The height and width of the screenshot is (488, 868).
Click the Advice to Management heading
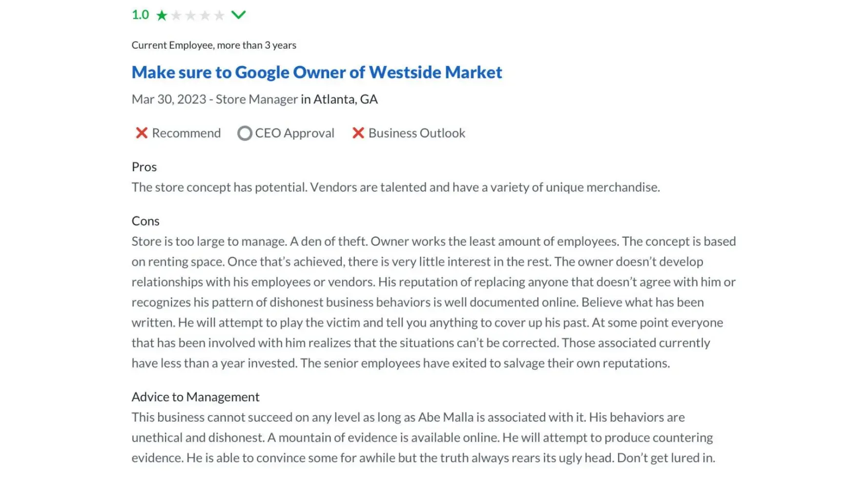(x=195, y=397)
